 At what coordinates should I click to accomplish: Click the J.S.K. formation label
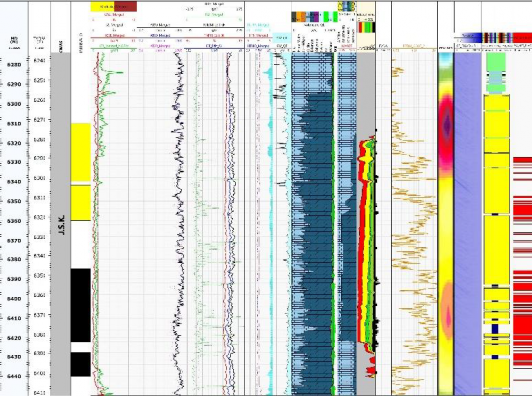(61, 224)
